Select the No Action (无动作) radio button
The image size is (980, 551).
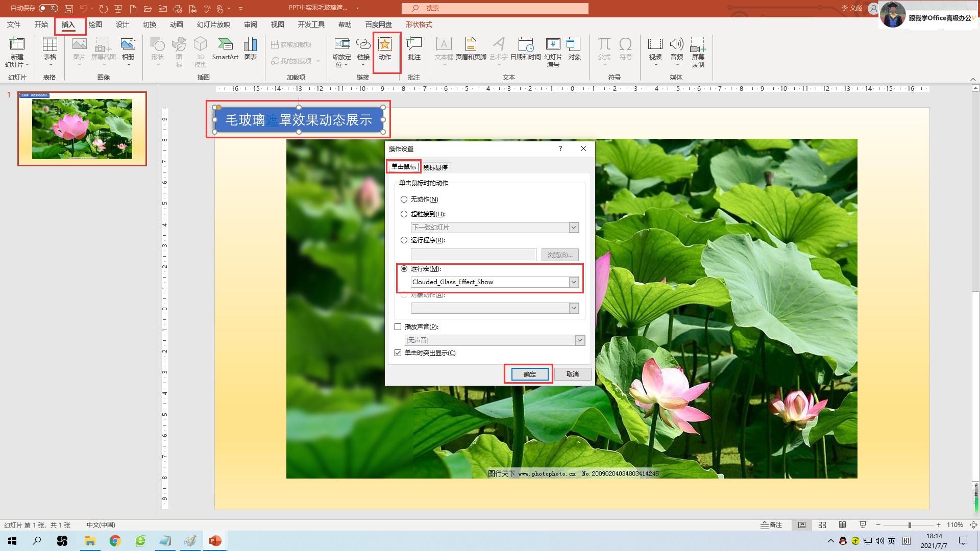(x=404, y=199)
